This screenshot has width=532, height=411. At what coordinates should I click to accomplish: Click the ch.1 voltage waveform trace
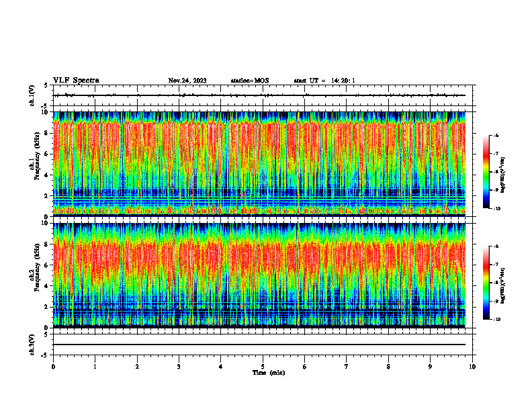(259, 95)
